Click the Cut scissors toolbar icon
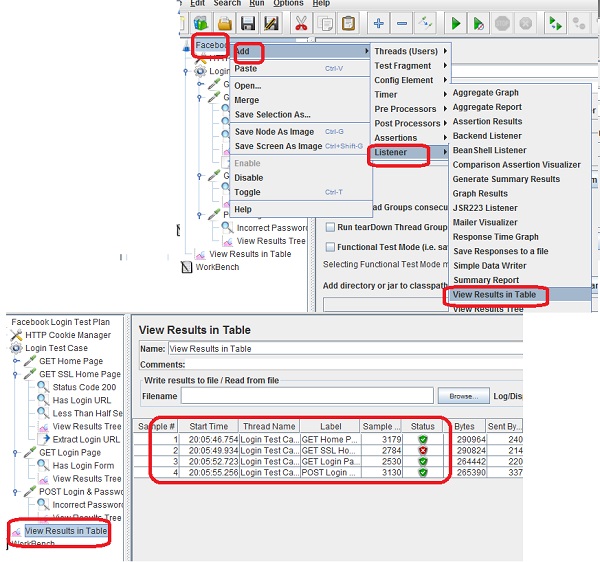Image resolution: width=600 pixels, height=562 pixels. [300, 23]
